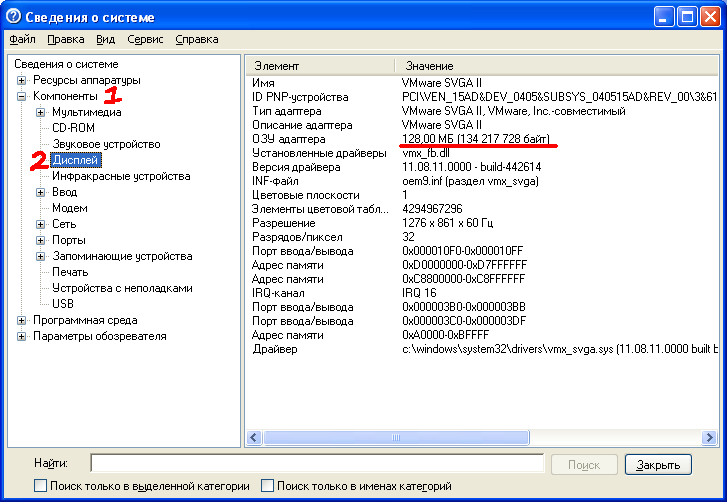Expand the Ввод tree node
Image resolution: width=727 pixels, height=502 pixels.
tap(41, 192)
